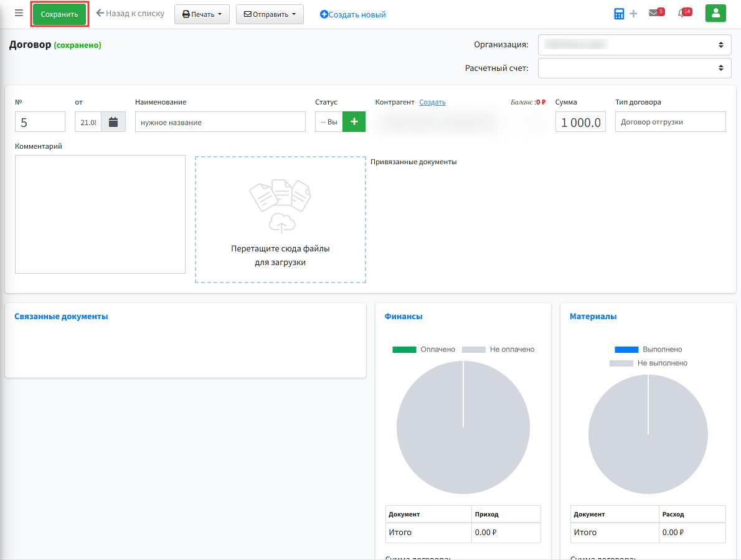Click Создать новый link
Screen dimensions: 741x560
353,15
